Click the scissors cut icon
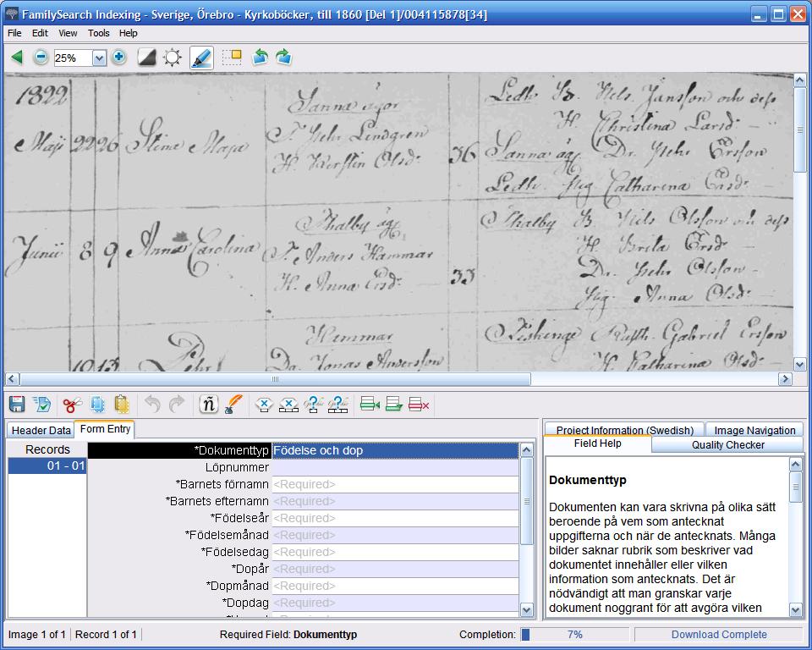This screenshot has height=650, width=812. click(x=72, y=405)
